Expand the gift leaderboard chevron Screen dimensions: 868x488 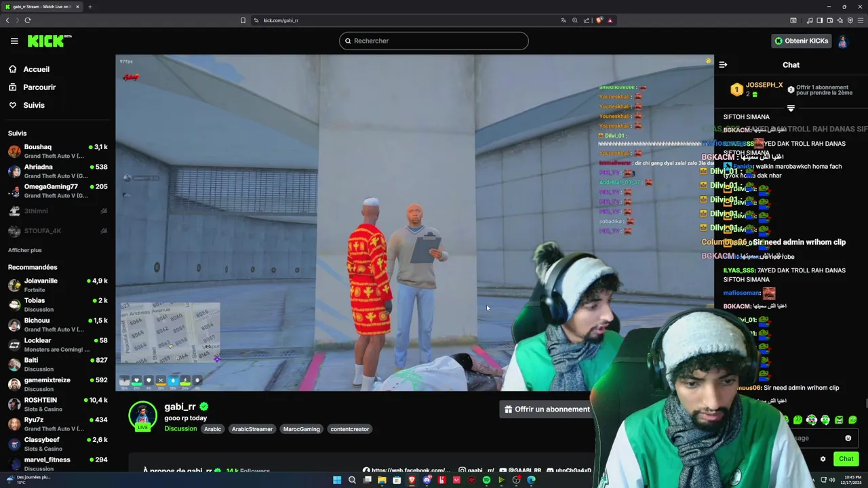point(791,108)
